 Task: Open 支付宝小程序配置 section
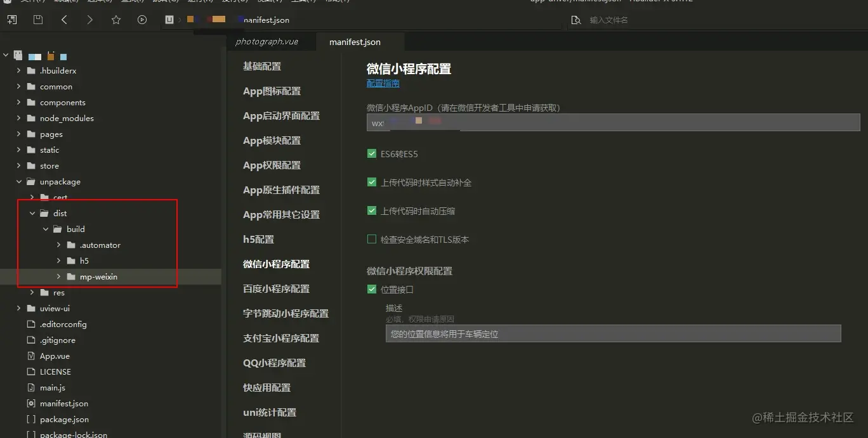281,338
